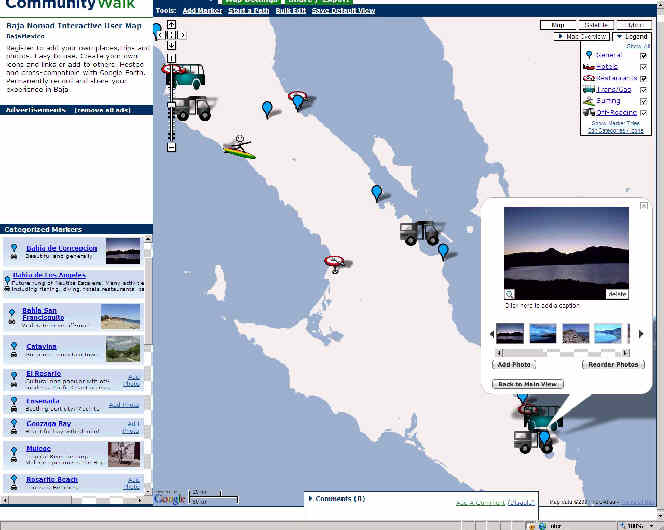664x530 pixels.
Task: Click the Off-Roading truck legend icon
Action: pyautogui.click(x=589, y=112)
